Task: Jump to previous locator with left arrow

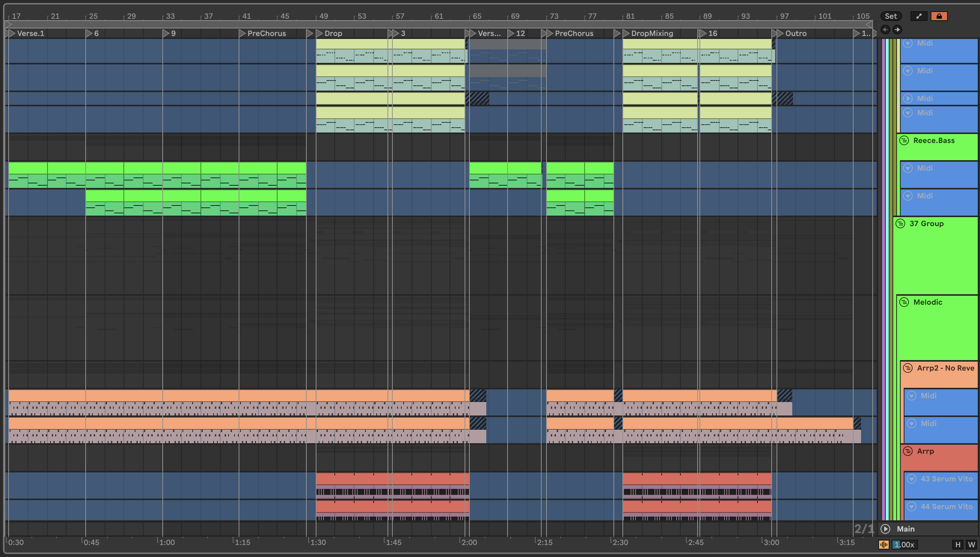Action: (885, 30)
